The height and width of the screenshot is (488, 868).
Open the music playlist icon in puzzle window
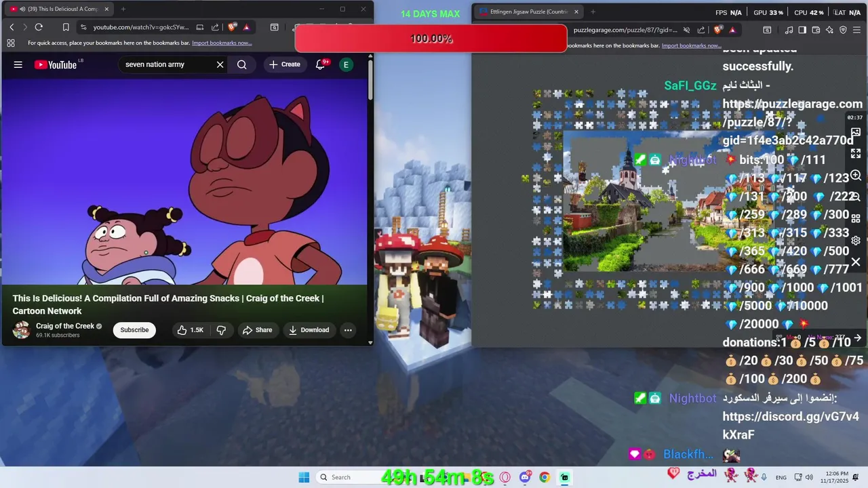click(x=789, y=30)
